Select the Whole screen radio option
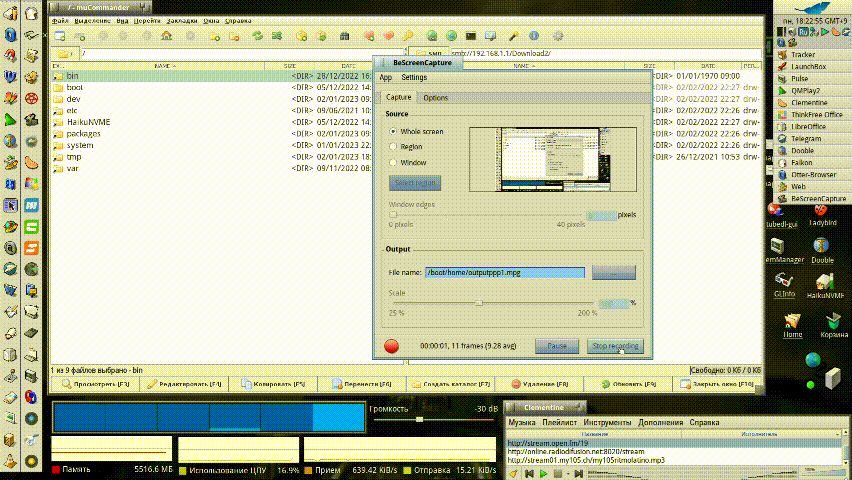 coord(393,131)
